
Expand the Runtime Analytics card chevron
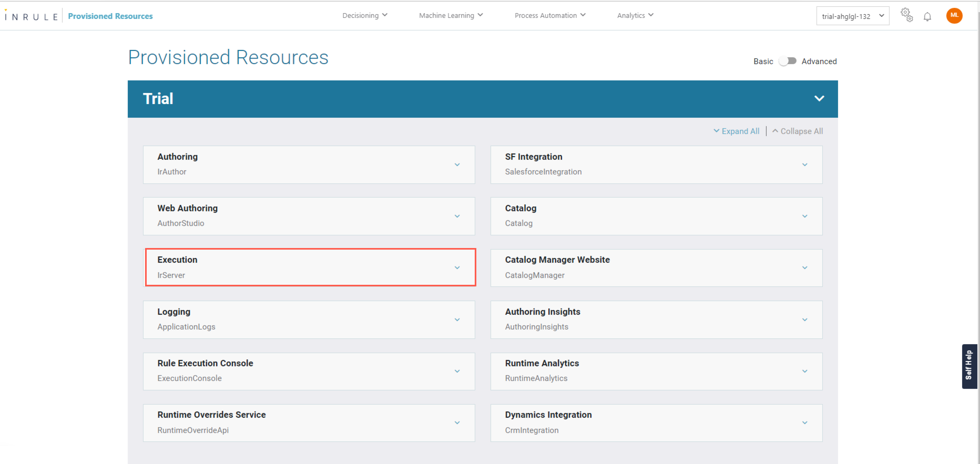click(x=805, y=371)
